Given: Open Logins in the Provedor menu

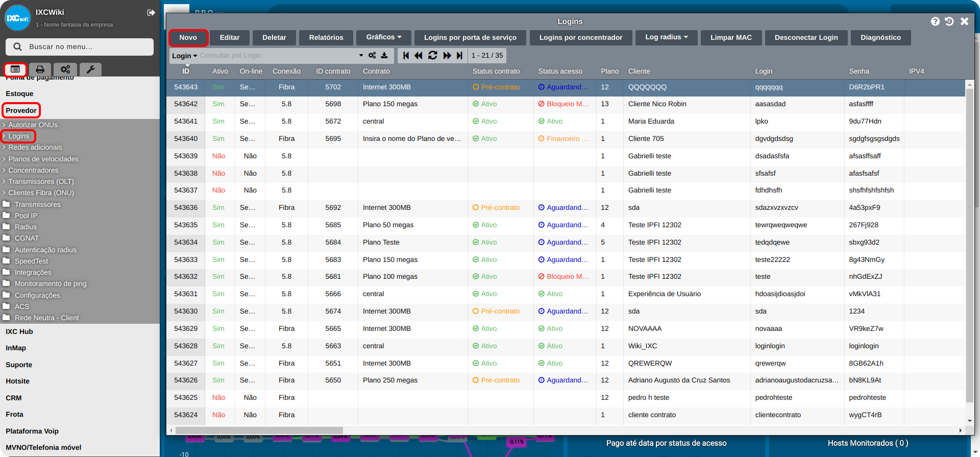Looking at the screenshot, I should coord(18,136).
